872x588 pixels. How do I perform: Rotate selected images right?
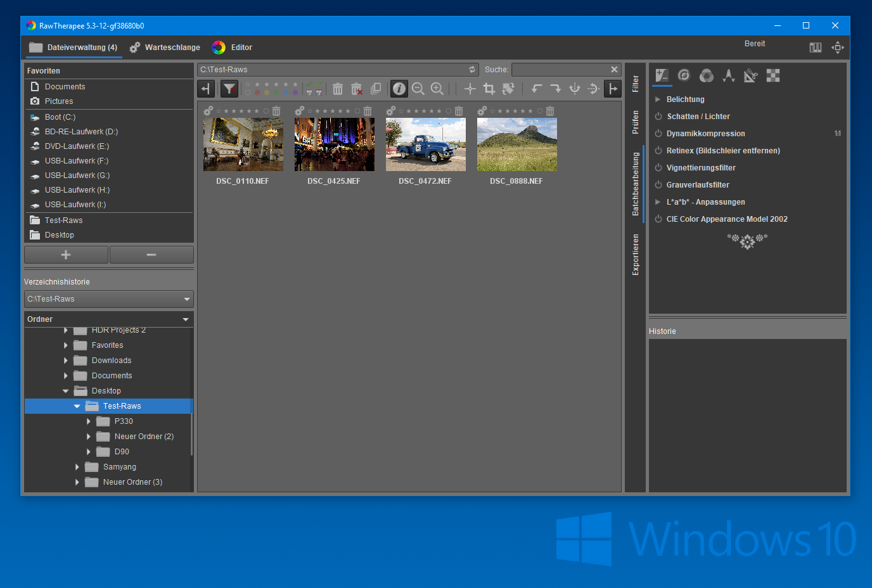(556, 89)
